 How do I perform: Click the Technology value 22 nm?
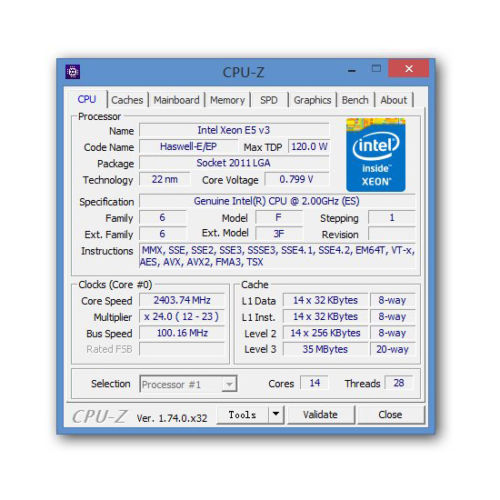coord(165,179)
